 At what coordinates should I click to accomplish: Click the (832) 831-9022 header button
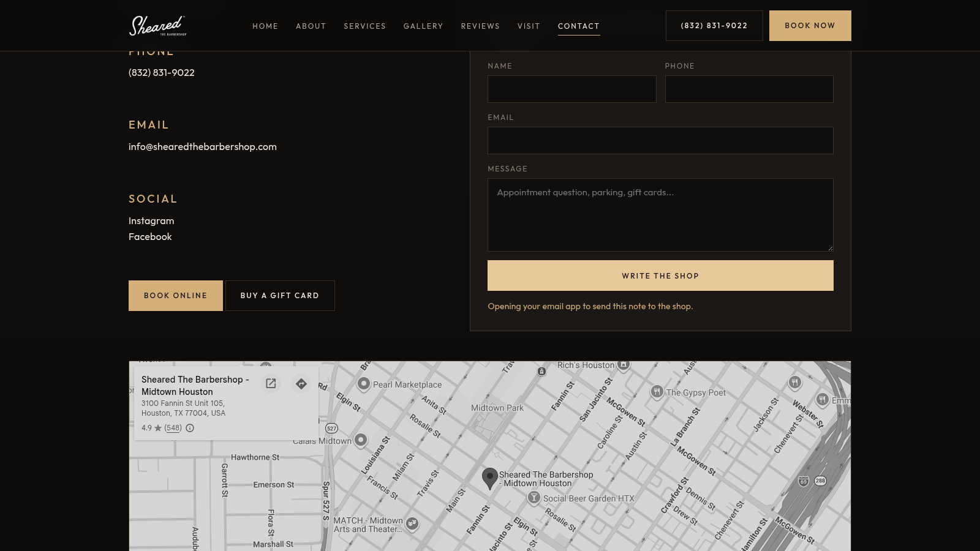coord(714,26)
